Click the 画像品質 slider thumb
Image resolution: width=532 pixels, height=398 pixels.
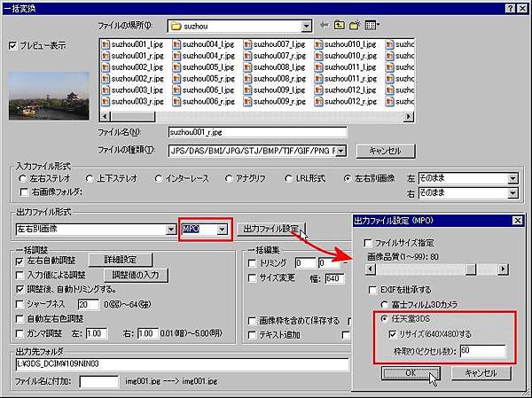pos(471,269)
